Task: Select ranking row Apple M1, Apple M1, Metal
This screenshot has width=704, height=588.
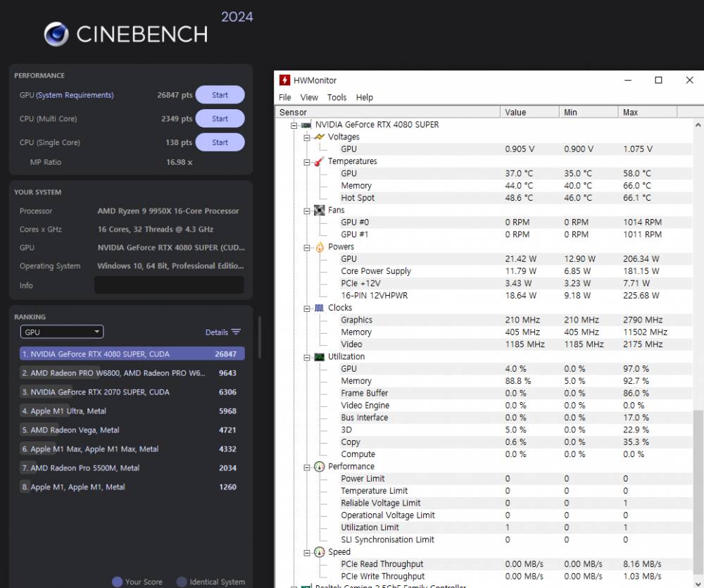Action: [x=132, y=487]
